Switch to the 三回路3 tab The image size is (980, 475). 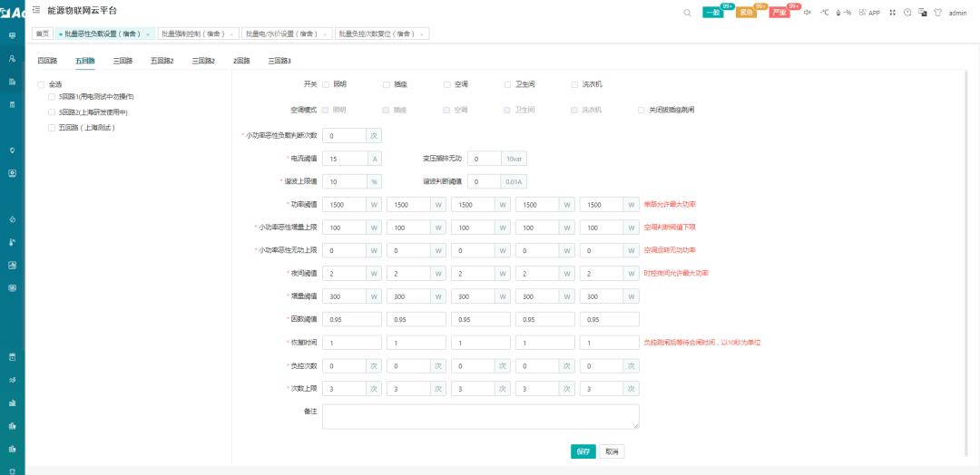(279, 61)
